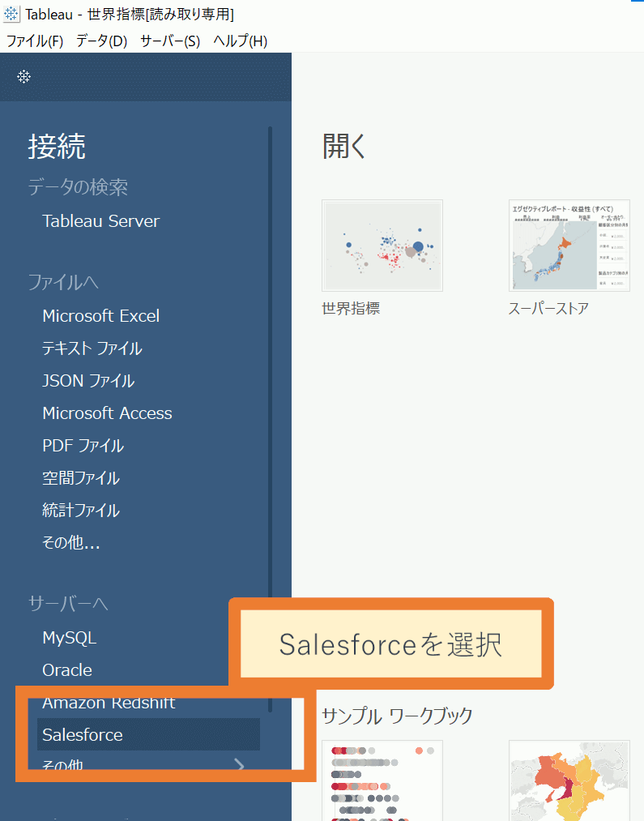644x821 pixels.
Task: Click the Tableau logo icon in the dark header
Action: coord(24,77)
